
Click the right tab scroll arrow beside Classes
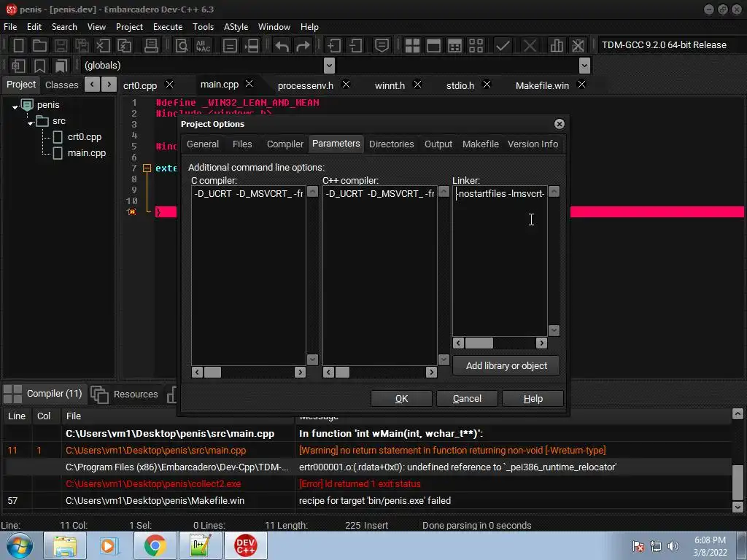[109, 85]
